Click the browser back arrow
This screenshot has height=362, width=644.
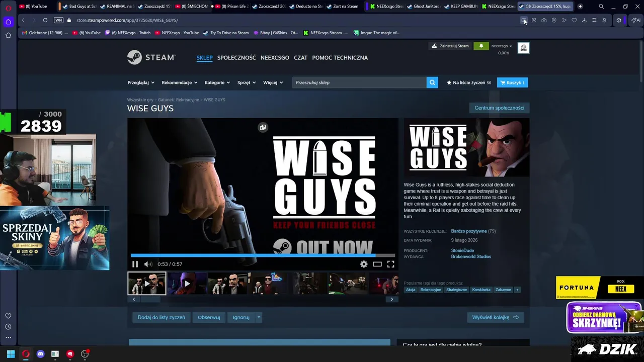pyautogui.click(x=23, y=20)
